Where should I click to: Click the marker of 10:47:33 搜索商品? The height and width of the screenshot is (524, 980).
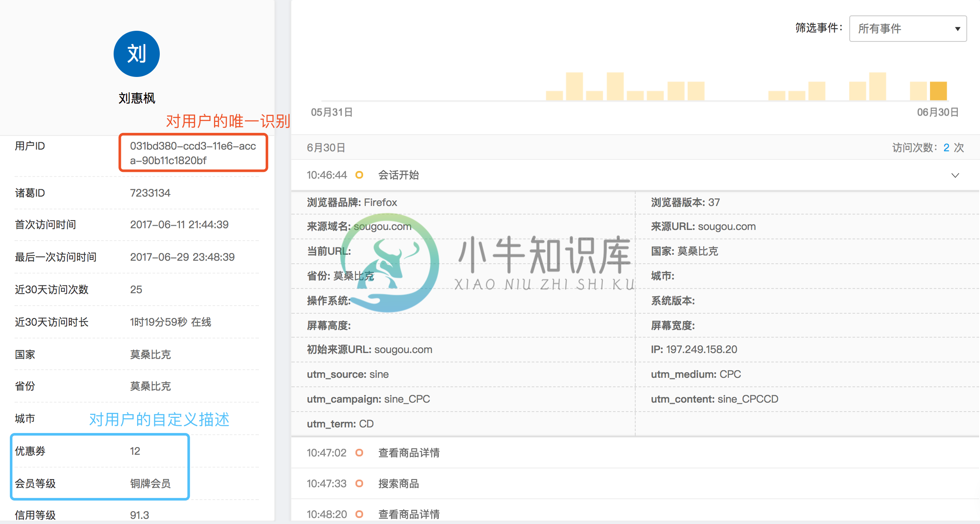[x=359, y=483]
